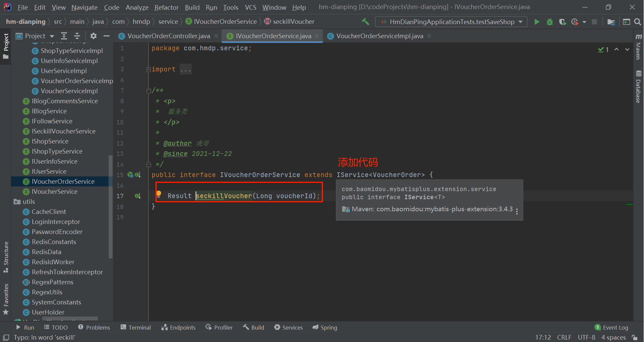Screen dimensions: 644x342
Task: Run with coverage icon
Action: point(563,22)
